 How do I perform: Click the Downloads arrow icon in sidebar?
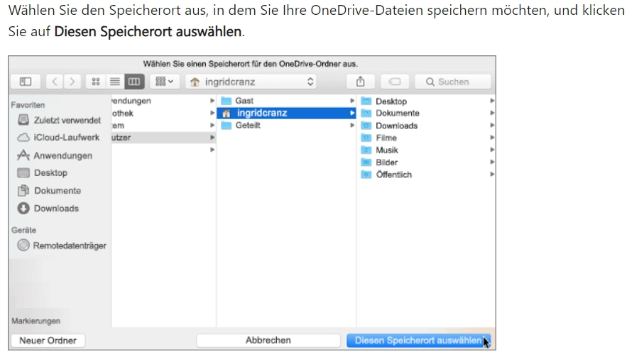[x=23, y=209]
